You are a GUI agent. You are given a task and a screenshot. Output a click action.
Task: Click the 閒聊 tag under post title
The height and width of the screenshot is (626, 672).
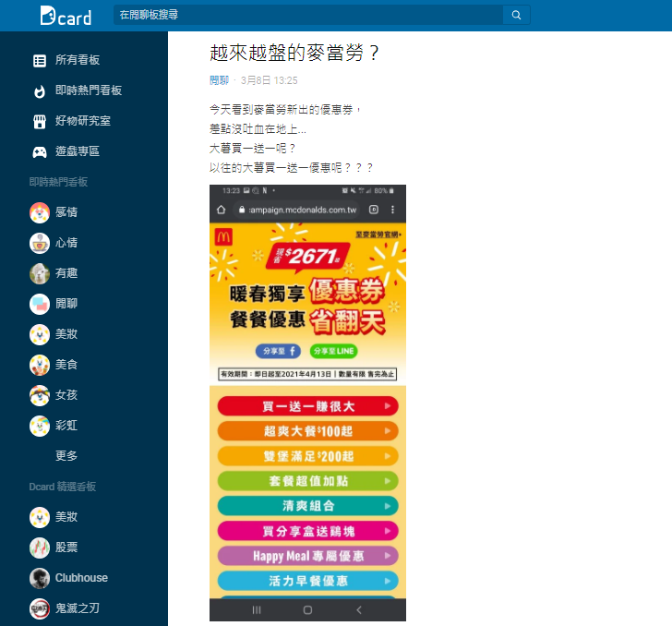click(x=219, y=80)
